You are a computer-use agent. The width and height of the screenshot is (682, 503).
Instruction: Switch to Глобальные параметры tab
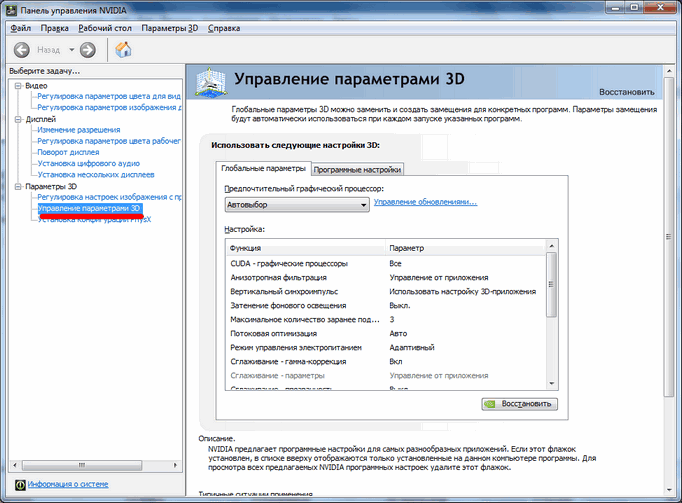(x=263, y=168)
